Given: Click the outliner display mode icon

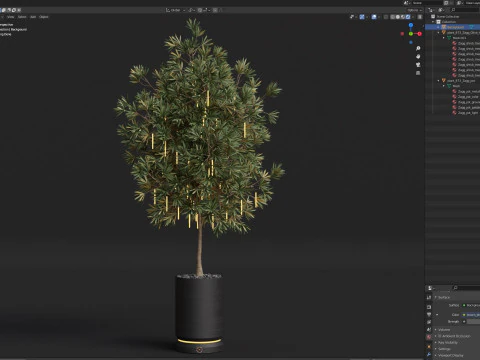Looking at the screenshot, I should click(441, 10).
